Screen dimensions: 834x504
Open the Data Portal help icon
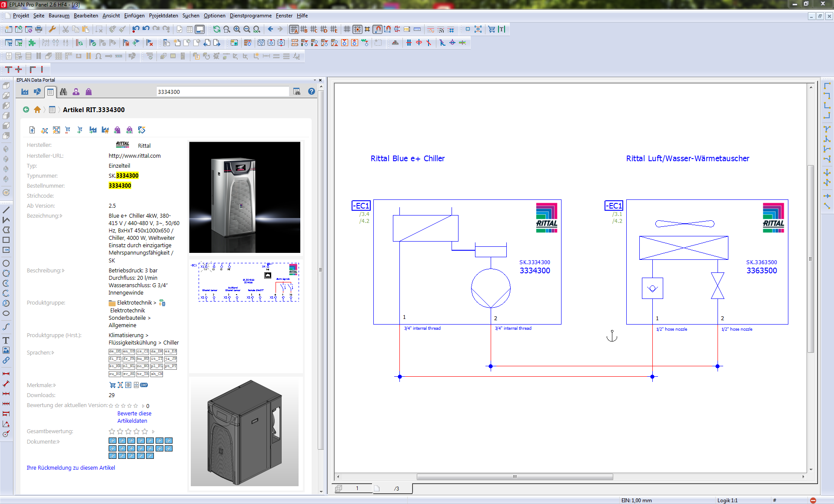click(311, 91)
